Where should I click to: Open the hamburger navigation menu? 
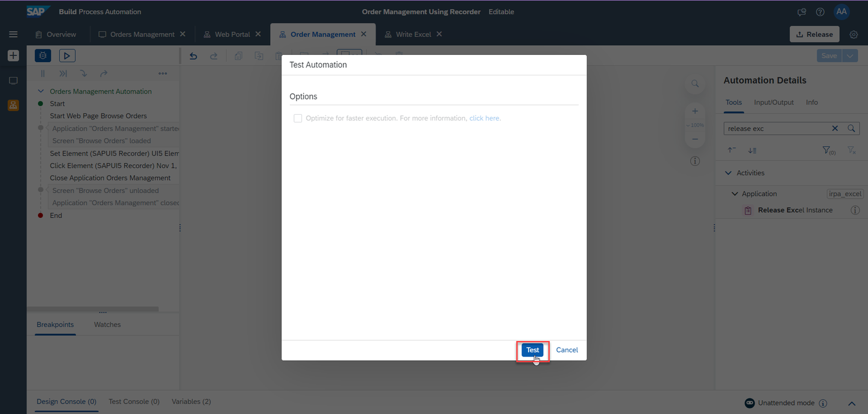coord(13,34)
